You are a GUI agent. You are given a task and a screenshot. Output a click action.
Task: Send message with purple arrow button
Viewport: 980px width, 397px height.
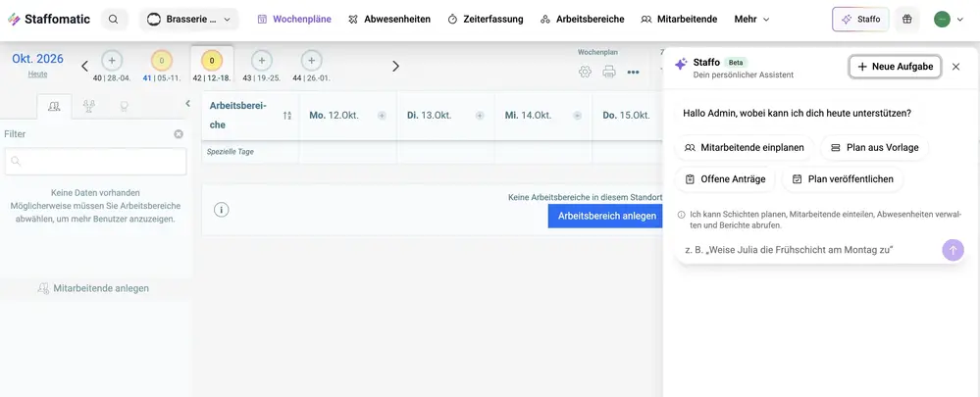click(954, 250)
